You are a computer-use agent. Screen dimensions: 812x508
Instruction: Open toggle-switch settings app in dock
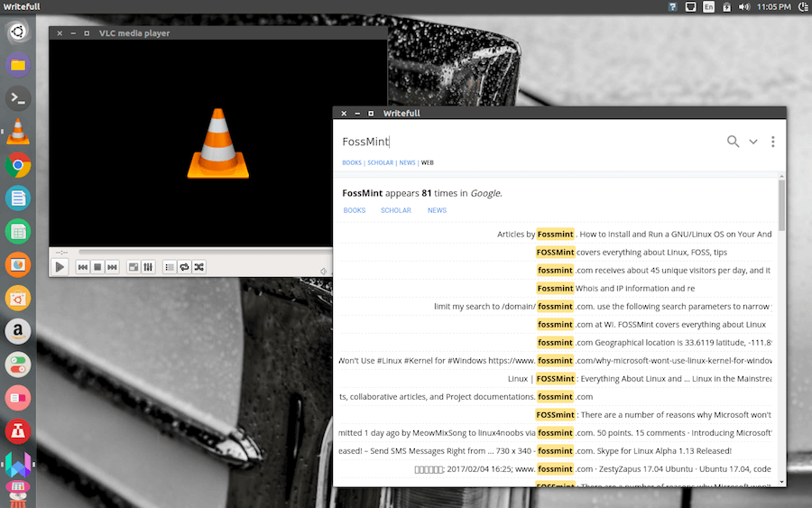click(x=18, y=365)
